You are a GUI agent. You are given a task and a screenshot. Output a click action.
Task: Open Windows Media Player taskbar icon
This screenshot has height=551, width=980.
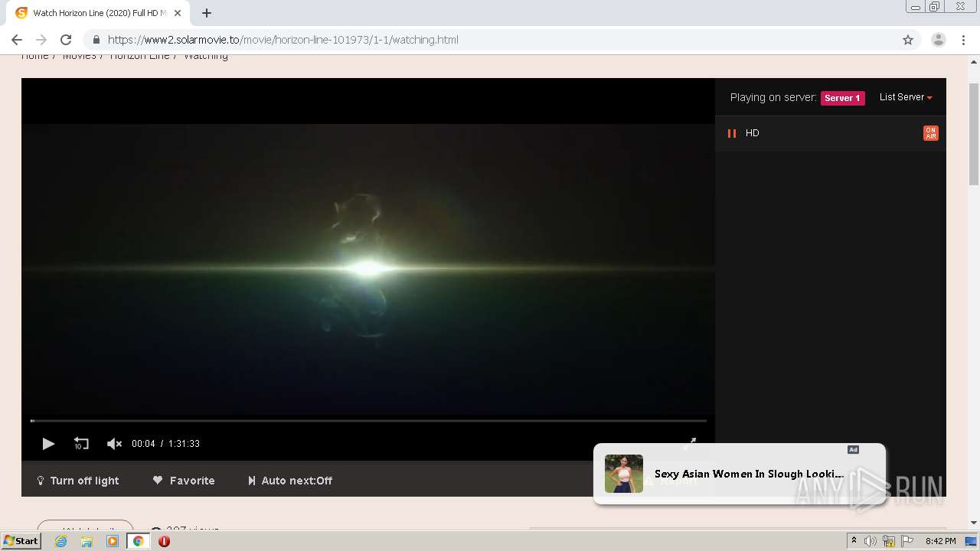[113, 541]
